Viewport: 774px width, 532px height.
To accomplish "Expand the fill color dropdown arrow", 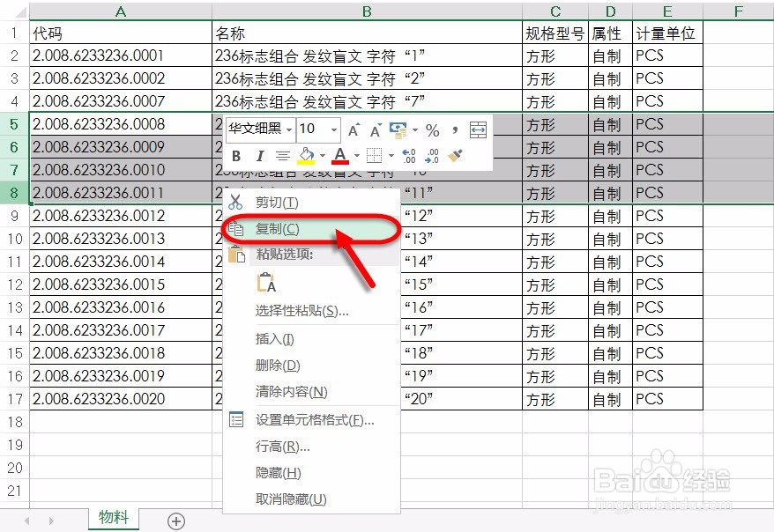I will click(322, 154).
